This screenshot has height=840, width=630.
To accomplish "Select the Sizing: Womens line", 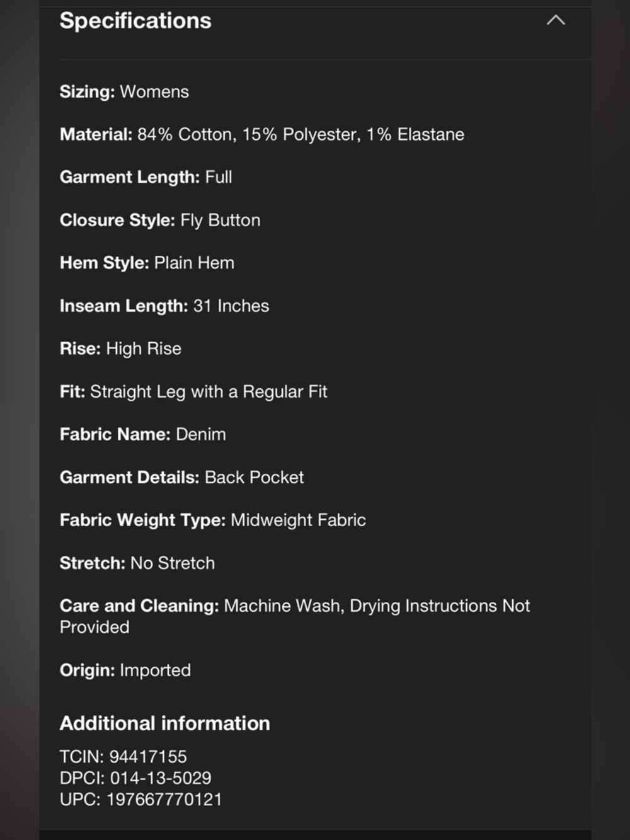I will [124, 92].
